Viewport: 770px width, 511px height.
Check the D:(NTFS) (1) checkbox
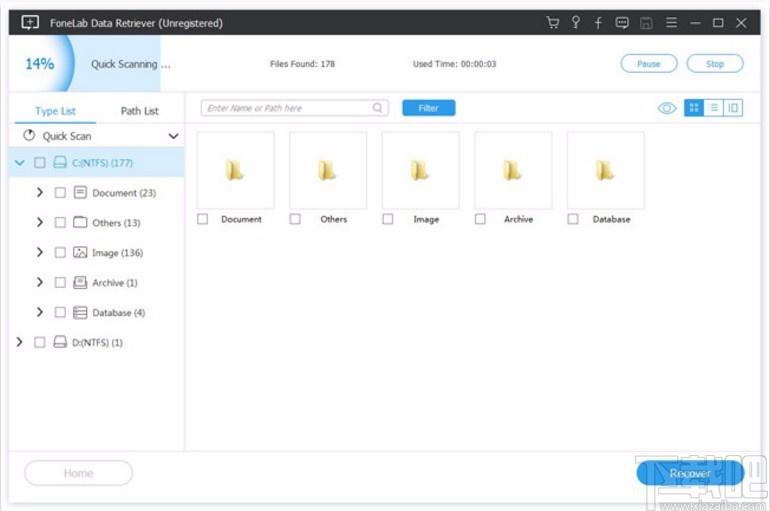pos(40,342)
